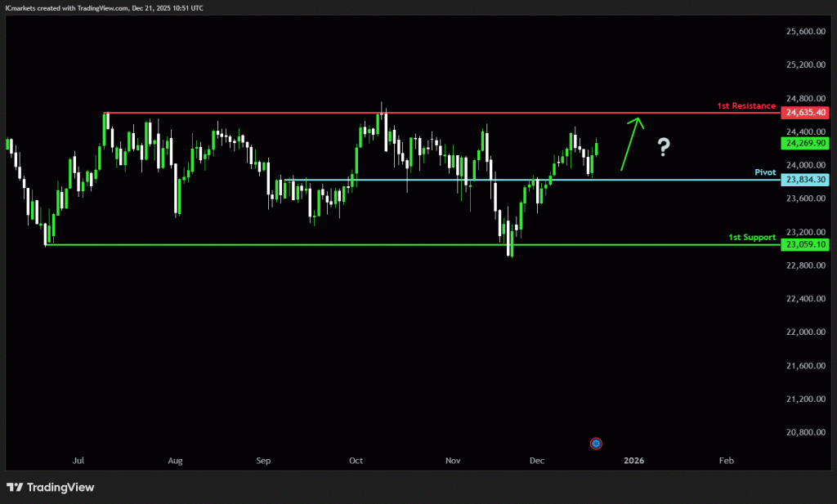Screen dimensions: 837x504
Task: Click the TradingView logo
Action: (51, 488)
